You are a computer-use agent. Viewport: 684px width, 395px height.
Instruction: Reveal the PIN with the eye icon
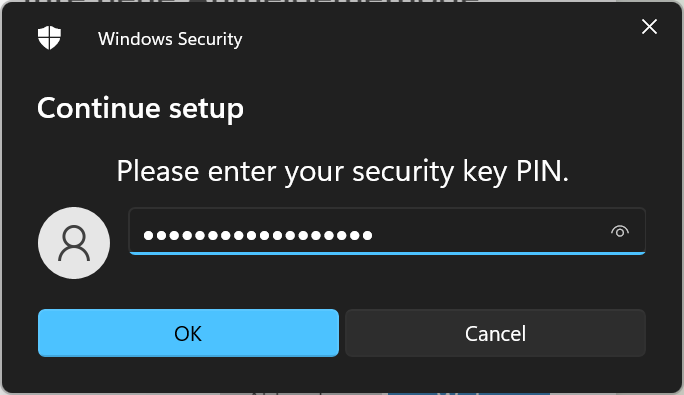coord(620,231)
